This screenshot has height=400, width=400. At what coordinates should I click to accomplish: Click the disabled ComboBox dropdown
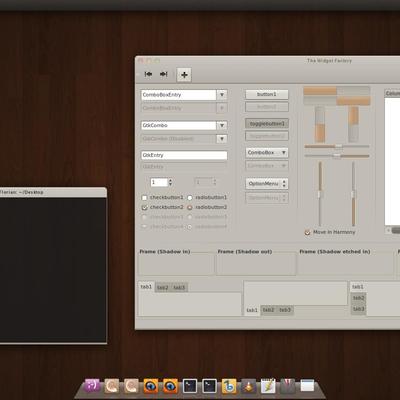point(267,166)
